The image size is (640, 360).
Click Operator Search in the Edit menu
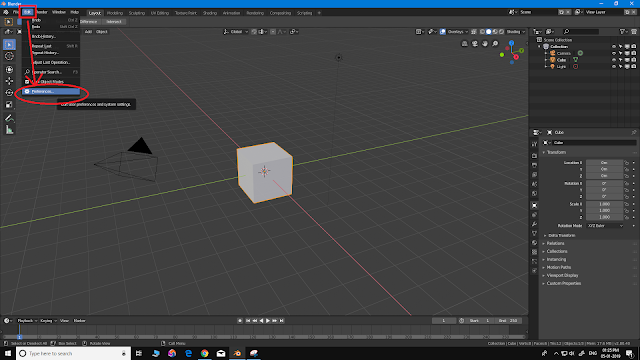51,72
